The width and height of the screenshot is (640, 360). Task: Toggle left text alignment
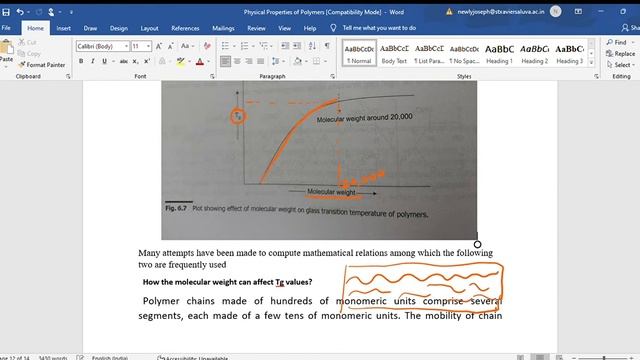(225, 61)
